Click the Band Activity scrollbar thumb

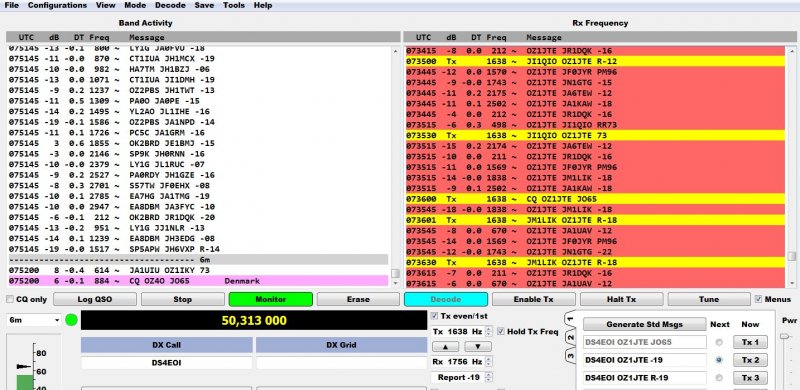point(395,274)
